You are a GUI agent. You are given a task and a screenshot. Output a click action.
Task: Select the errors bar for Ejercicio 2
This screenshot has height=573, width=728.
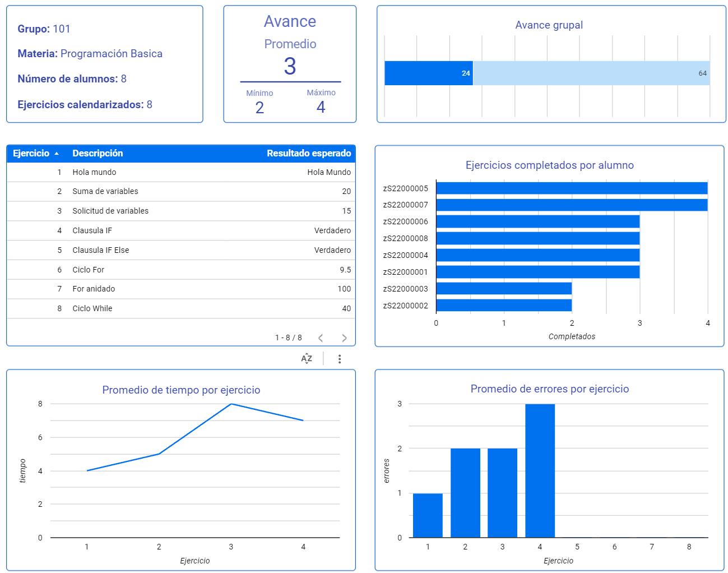[465, 493]
